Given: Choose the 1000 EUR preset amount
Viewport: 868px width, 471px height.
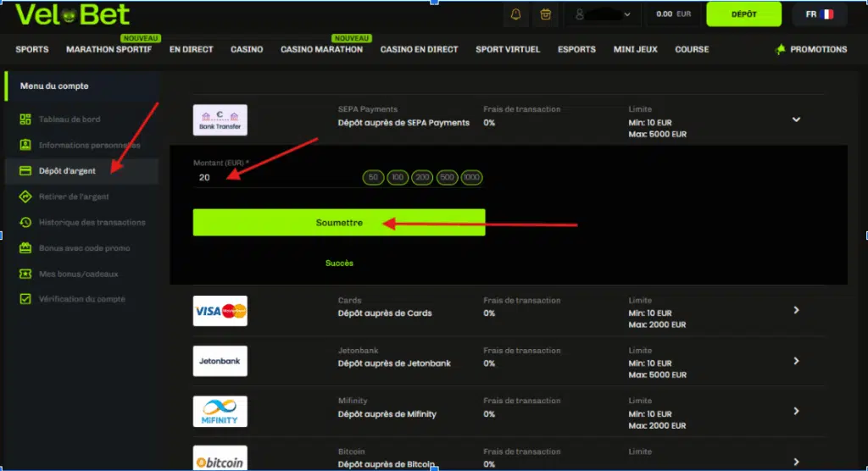Looking at the screenshot, I should (471, 177).
